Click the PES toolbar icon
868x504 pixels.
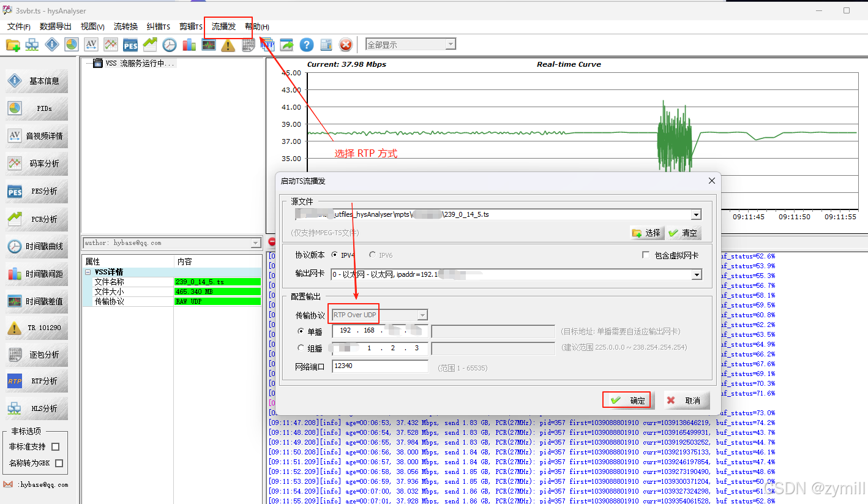(x=130, y=45)
